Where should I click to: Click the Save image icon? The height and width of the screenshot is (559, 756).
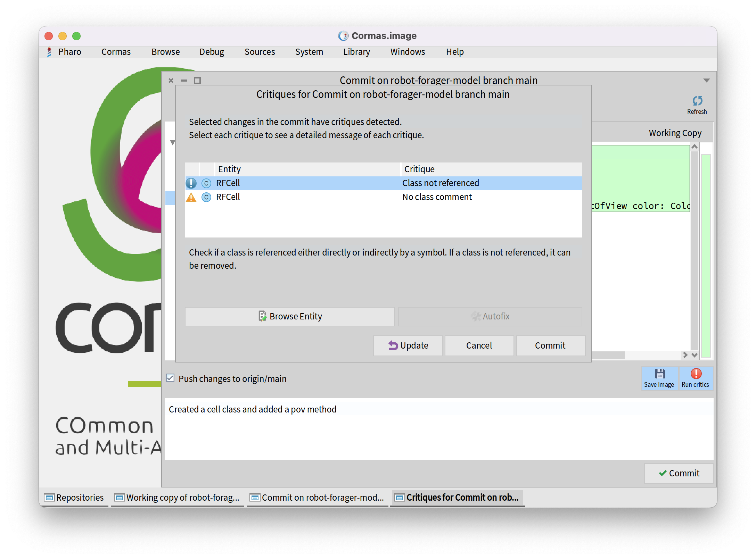pyautogui.click(x=659, y=374)
